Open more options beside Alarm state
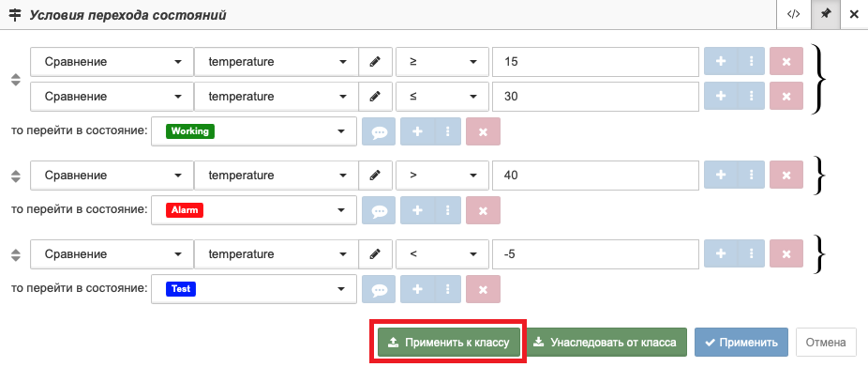 (x=448, y=210)
